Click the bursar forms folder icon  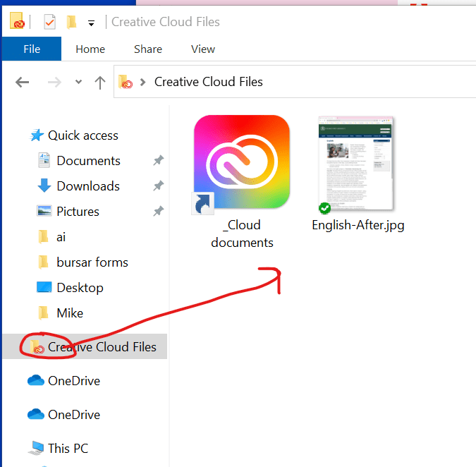[x=44, y=262]
